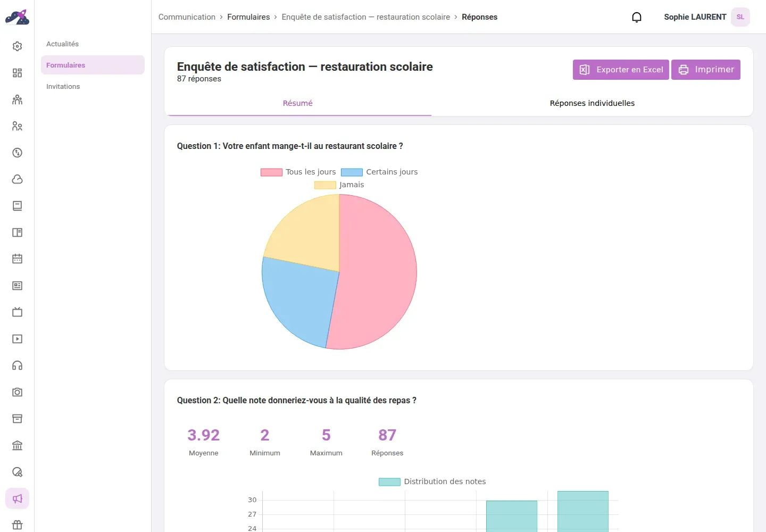Open the megaphone communication icon
766x532 pixels.
click(17, 498)
